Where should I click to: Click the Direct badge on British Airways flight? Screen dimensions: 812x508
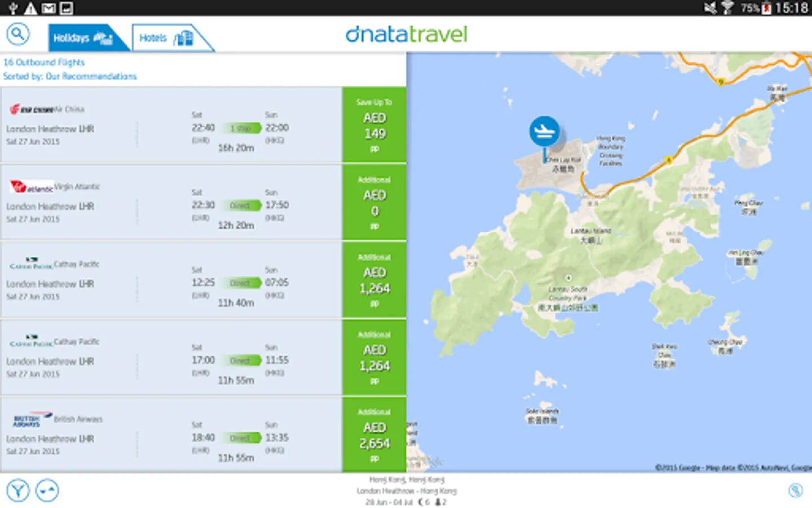(x=241, y=438)
